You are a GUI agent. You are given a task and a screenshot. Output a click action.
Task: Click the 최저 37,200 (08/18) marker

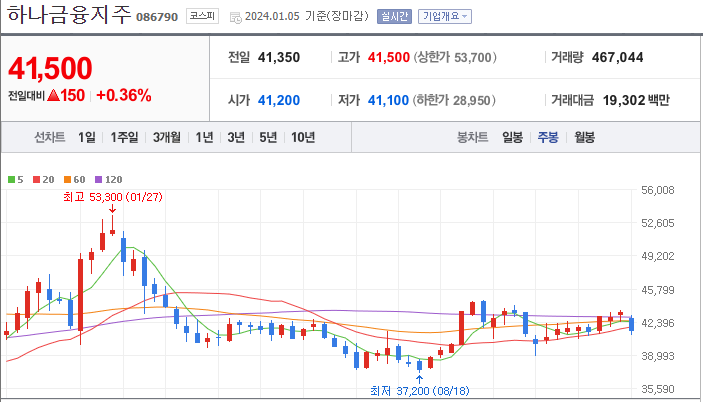[x=420, y=391]
